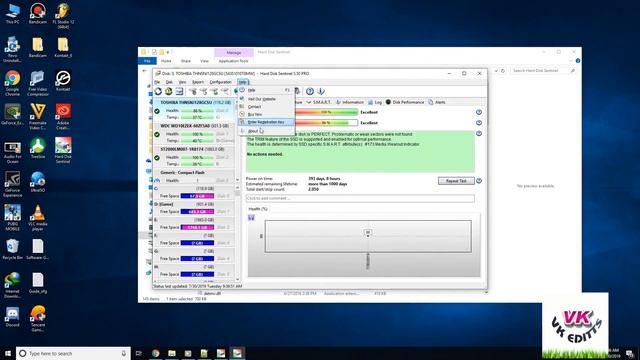Switch to the Information tab
This screenshot has height=360, width=640.
click(x=349, y=102)
